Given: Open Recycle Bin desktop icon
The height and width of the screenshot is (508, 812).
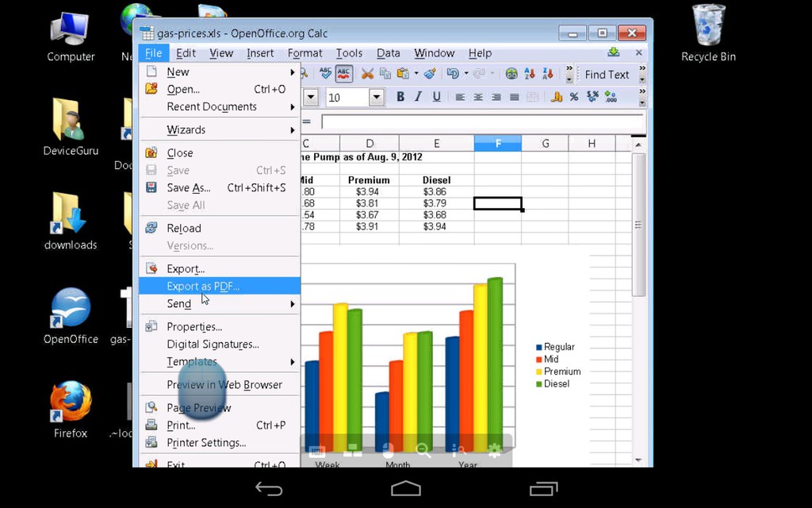Looking at the screenshot, I should (x=708, y=34).
